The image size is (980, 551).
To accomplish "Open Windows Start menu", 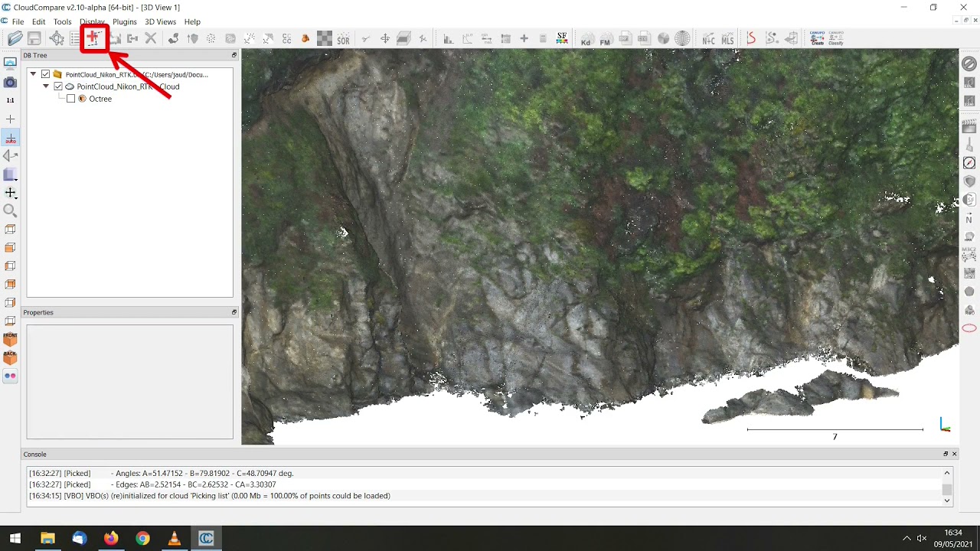I will pos(15,539).
